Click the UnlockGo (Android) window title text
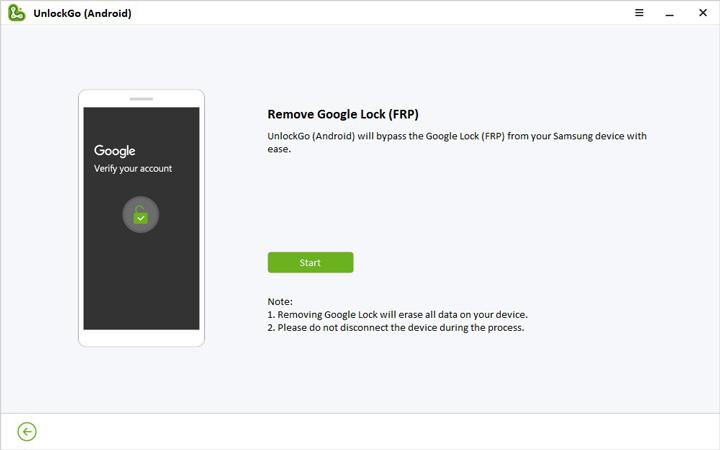This screenshot has width=720, height=450. tap(82, 13)
